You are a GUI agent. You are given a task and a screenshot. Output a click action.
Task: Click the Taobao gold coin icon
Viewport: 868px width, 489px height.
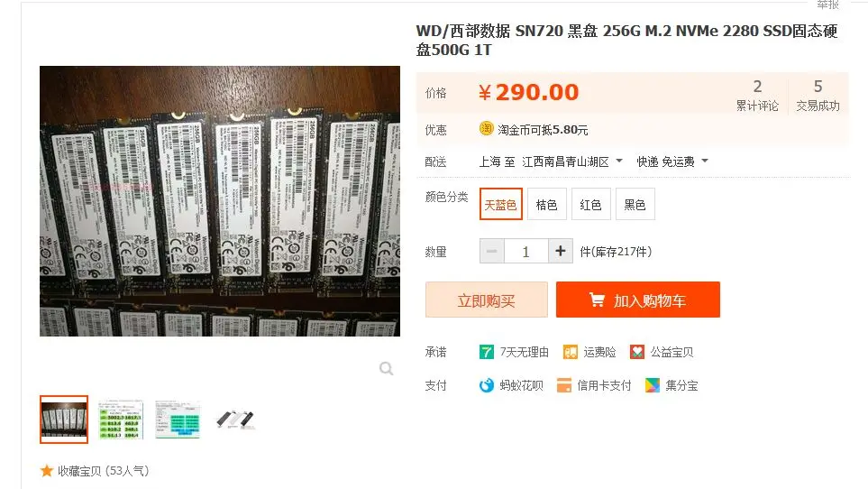(x=486, y=128)
